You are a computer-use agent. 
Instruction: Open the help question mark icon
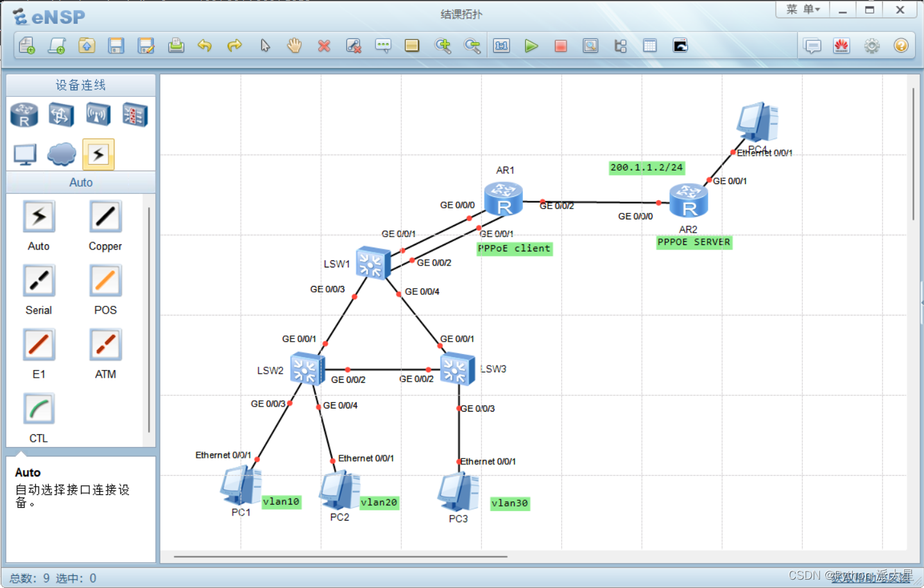click(x=901, y=46)
